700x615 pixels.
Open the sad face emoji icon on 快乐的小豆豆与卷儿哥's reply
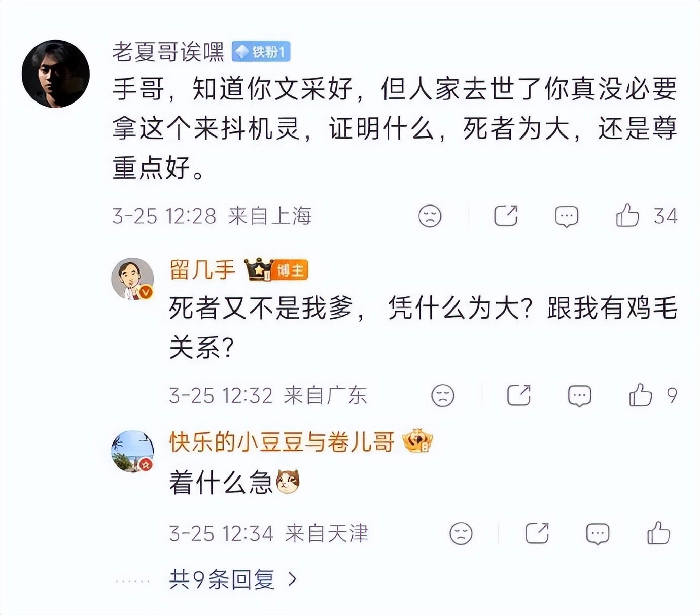pyautogui.click(x=461, y=533)
